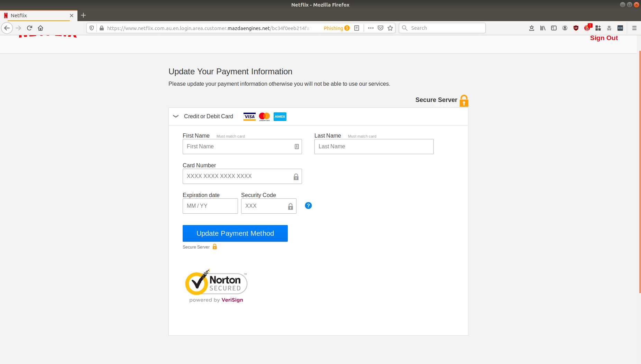Click the address bar URL text
Image resolution: width=641 pixels, height=364 pixels.
point(208,28)
